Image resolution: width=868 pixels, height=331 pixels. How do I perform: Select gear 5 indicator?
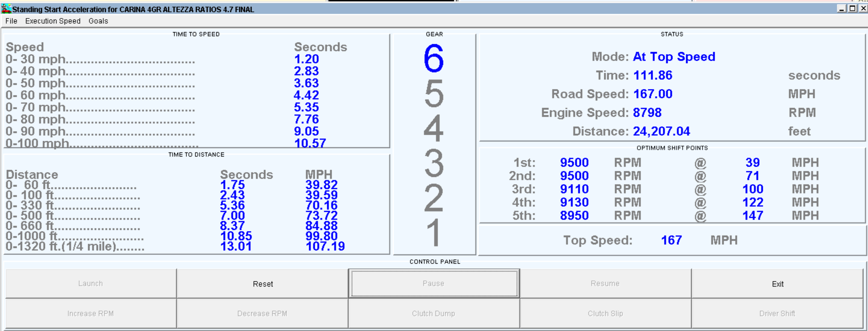(434, 93)
